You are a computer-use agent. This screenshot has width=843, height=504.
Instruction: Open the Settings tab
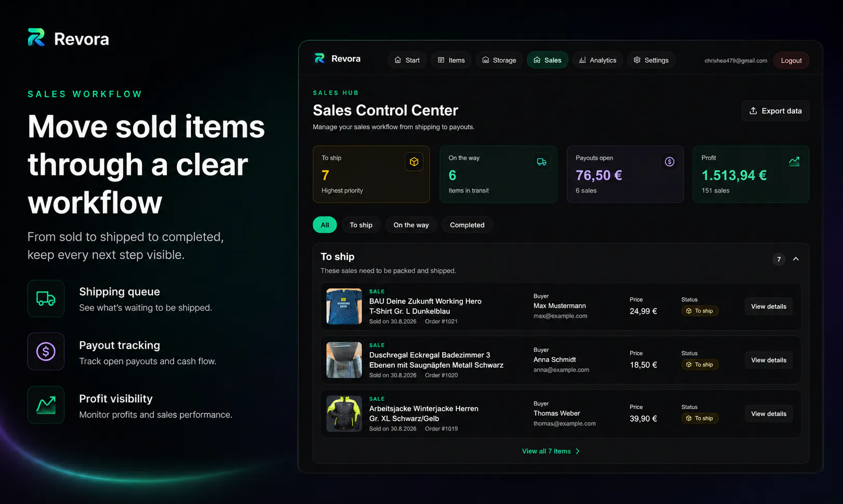(651, 60)
